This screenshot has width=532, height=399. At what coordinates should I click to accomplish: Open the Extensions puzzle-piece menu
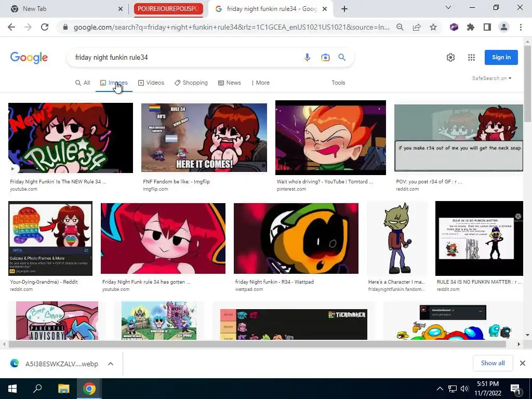point(471,27)
